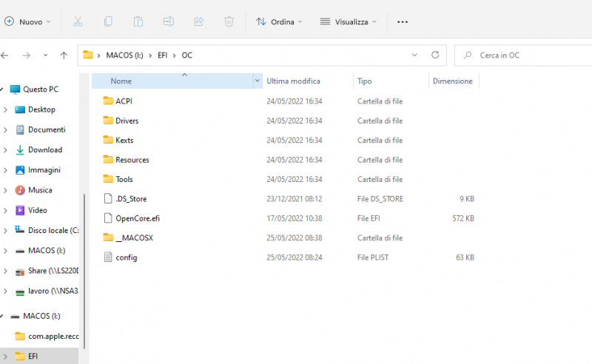Click the navigation pane vertical scrollbar
This screenshot has width=592, height=364.
point(84,271)
